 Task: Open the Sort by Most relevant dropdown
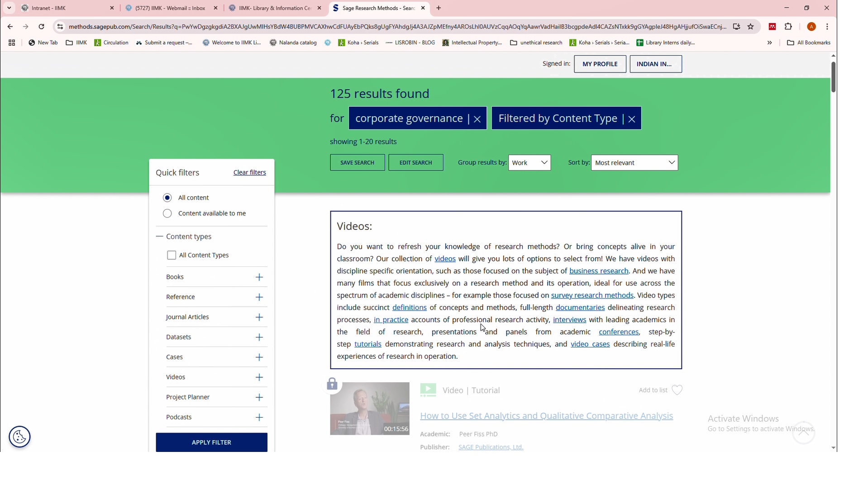[634, 163]
